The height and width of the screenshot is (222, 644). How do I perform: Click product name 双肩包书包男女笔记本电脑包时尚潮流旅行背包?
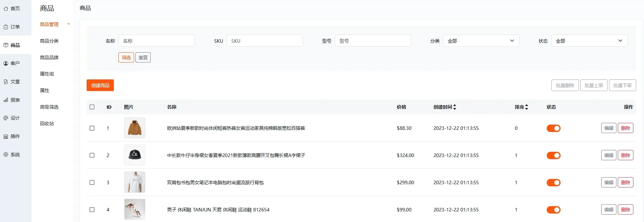tap(215, 182)
